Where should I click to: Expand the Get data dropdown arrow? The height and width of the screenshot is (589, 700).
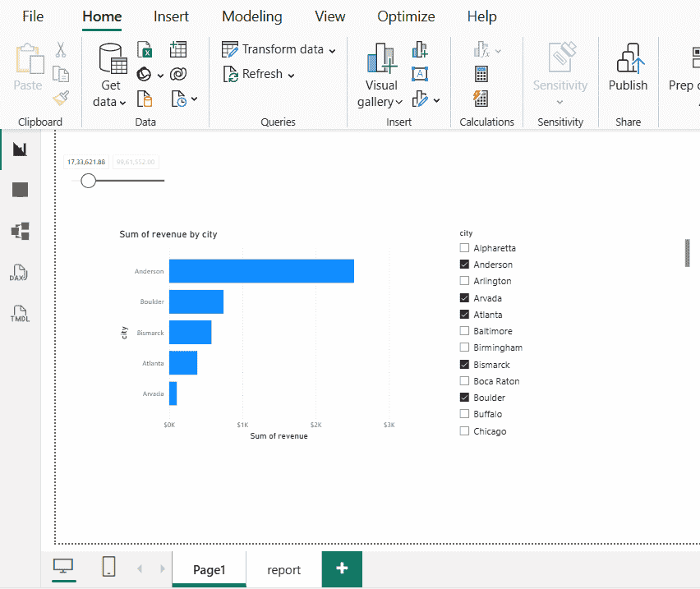click(x=122, y=103)
